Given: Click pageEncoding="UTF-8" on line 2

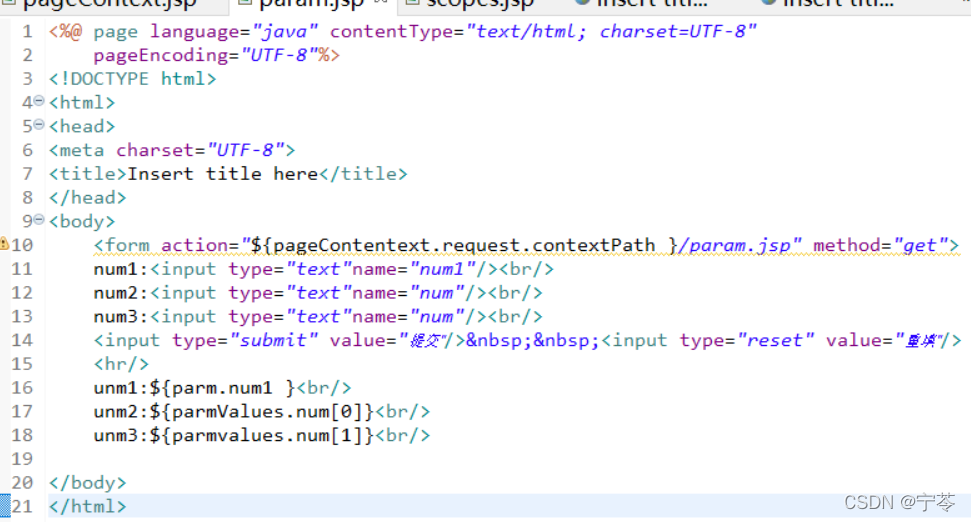Looking at the screenshot, I should pos(205,55).
